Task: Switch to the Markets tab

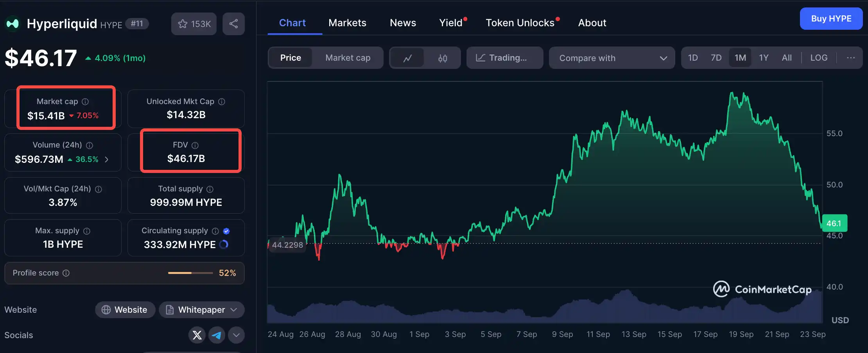Action: 347,23
